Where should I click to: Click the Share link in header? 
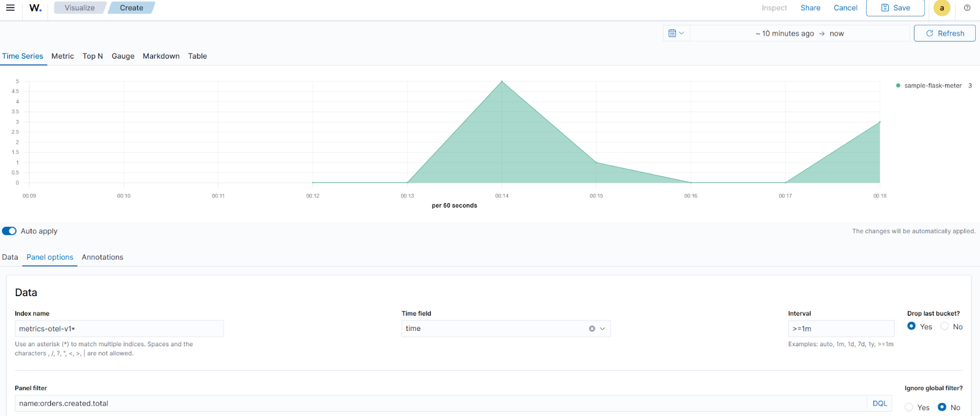(x=810, y=8)
